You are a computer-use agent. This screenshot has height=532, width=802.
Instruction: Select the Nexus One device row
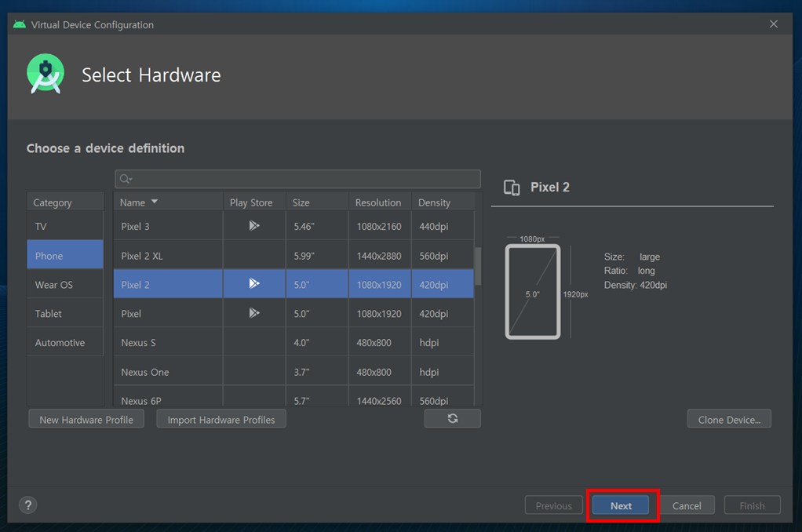point(293,372)
